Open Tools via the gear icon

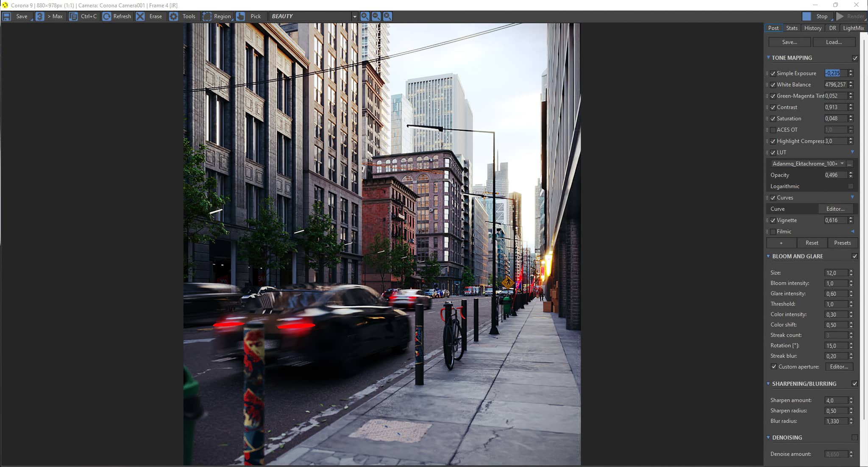(174, 16)
